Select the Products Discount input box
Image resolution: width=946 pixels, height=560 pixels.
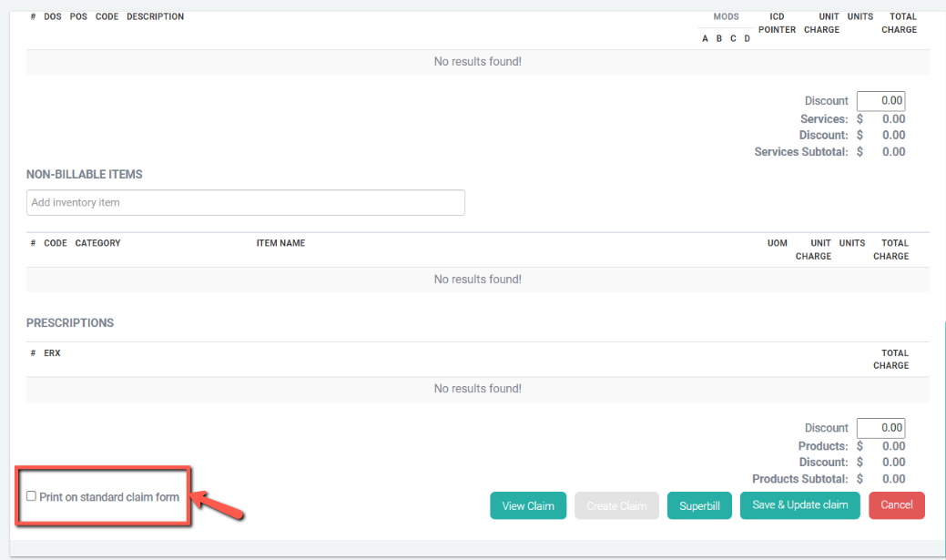coord(880,428)
